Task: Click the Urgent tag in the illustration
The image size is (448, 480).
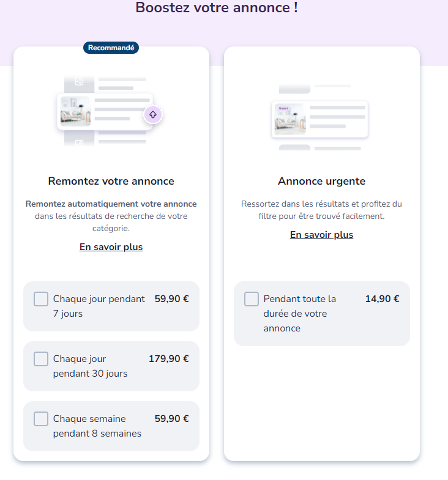Action: (x=282, y=108)
